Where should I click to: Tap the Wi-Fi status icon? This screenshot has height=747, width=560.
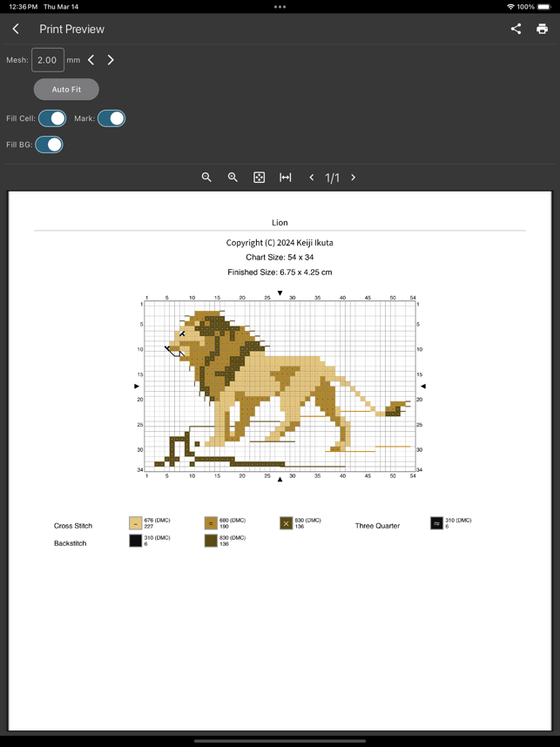tap(510, 7)
